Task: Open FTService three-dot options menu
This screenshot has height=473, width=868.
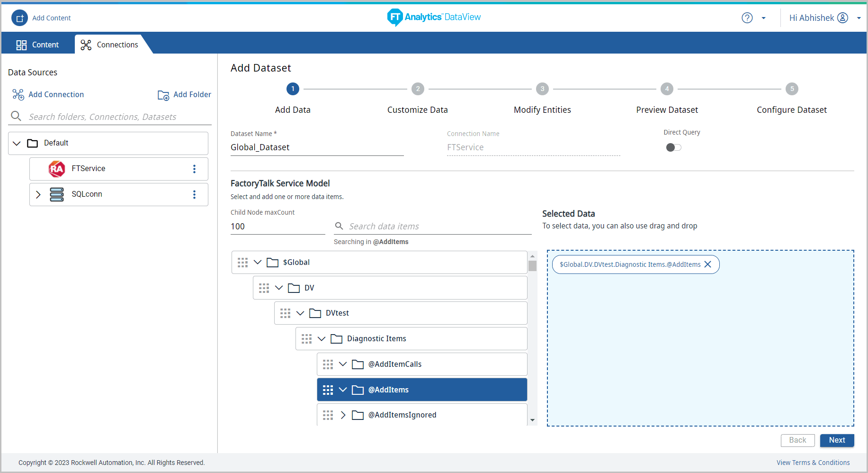Action: point(194,169)
